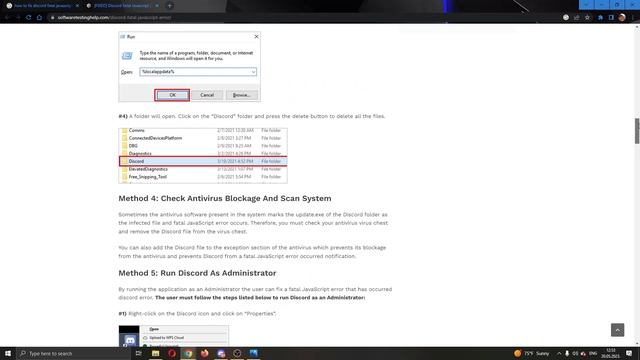Click the Discord right-click menu screenshot image
The width and height of the screenshot is (640, 360).
pyautogui.click(x=174, y=336)
